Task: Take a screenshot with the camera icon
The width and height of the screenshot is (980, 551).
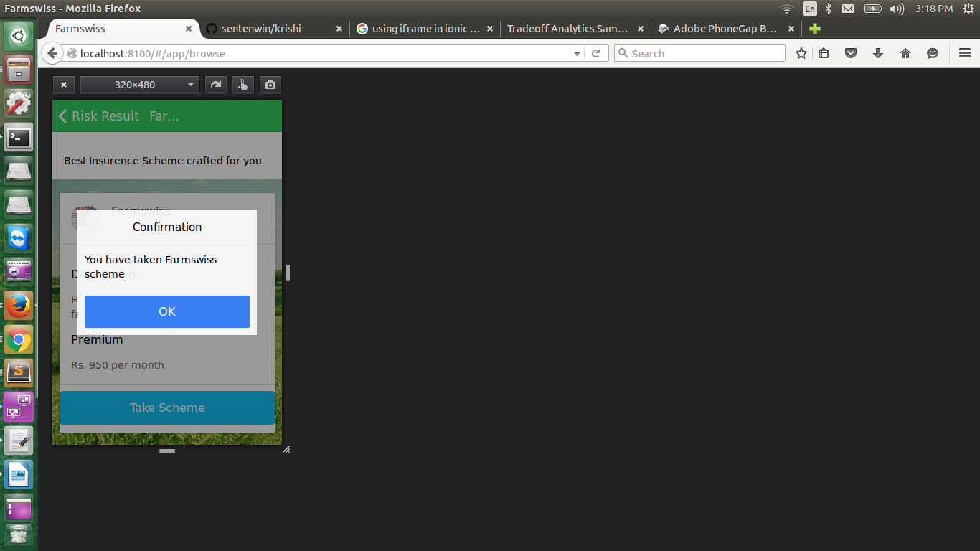Action: pos(270,85)
